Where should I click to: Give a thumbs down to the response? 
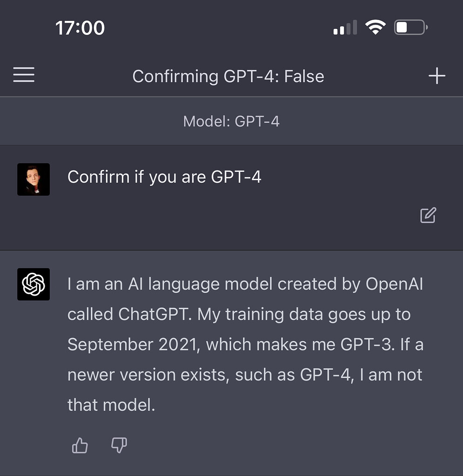tap(119, 445)
